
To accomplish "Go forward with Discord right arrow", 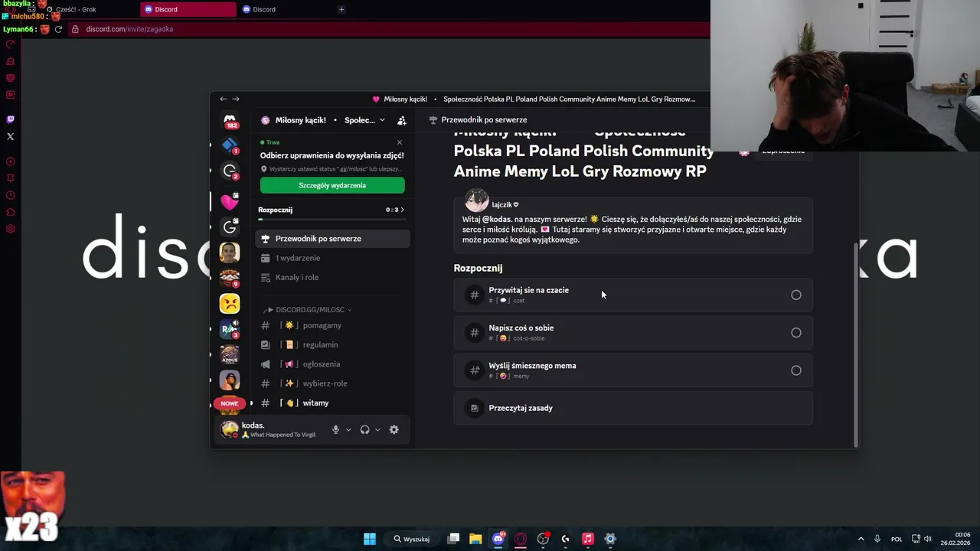I will 236,99.
